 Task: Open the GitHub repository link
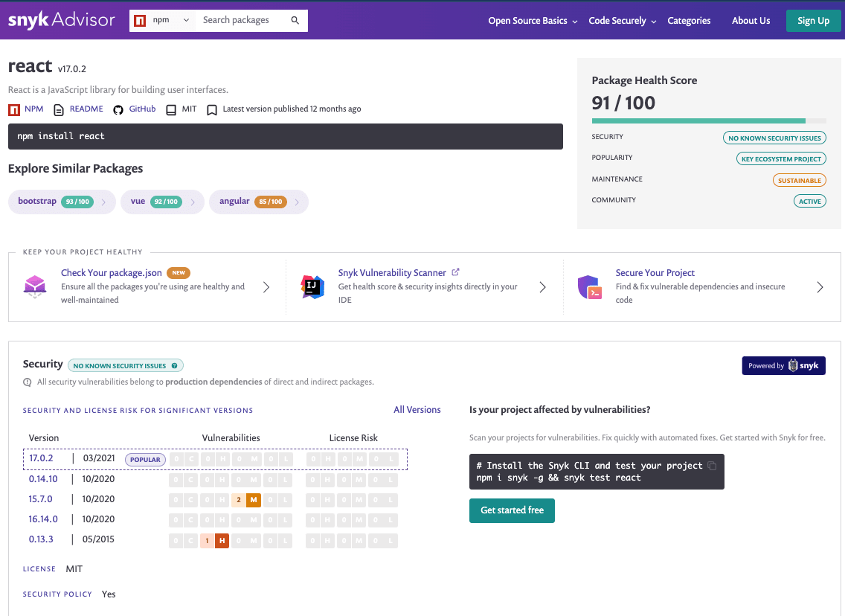point(142,109)
